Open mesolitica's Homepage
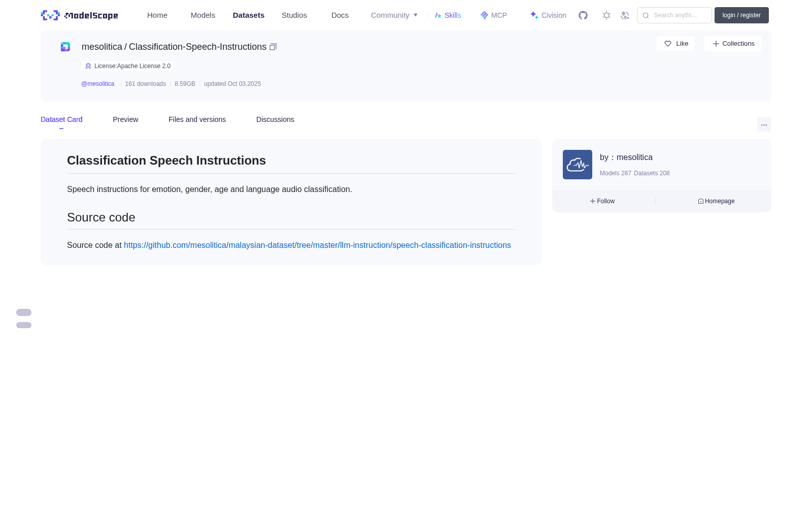812x508 pixels. pos(716,201)
